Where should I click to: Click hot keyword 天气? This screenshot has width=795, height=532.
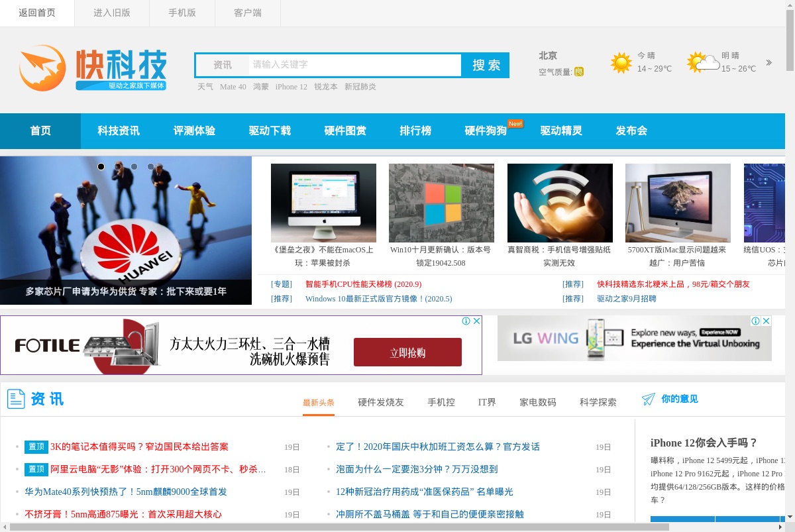[205, 87]
